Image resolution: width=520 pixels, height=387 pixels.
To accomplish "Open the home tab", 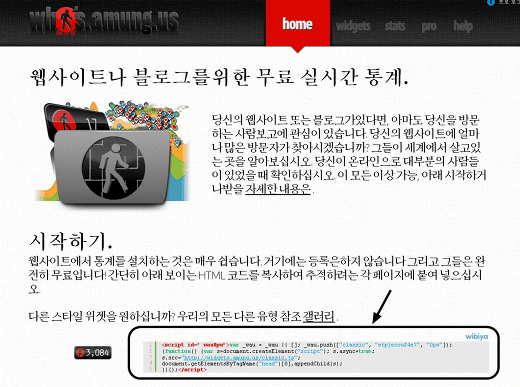I will 298,24.
